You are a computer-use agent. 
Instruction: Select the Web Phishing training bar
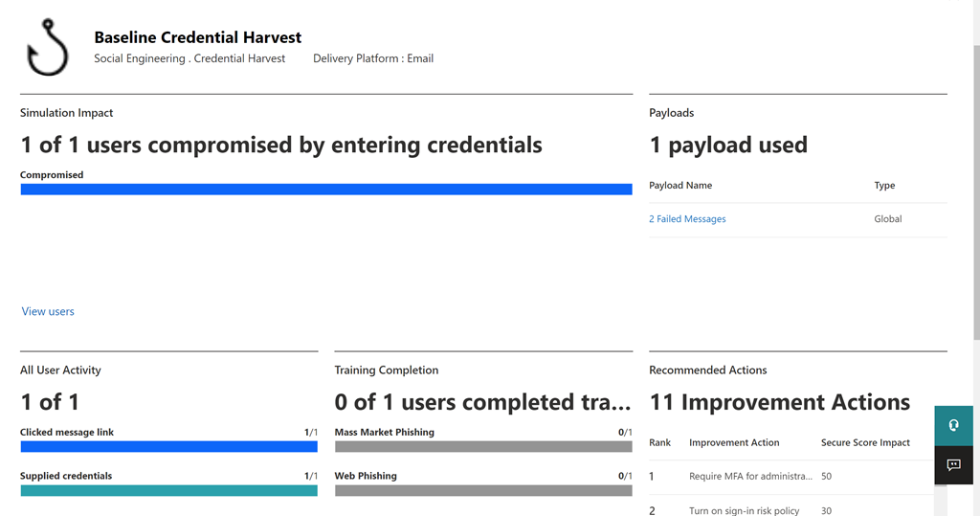point(483,490)
